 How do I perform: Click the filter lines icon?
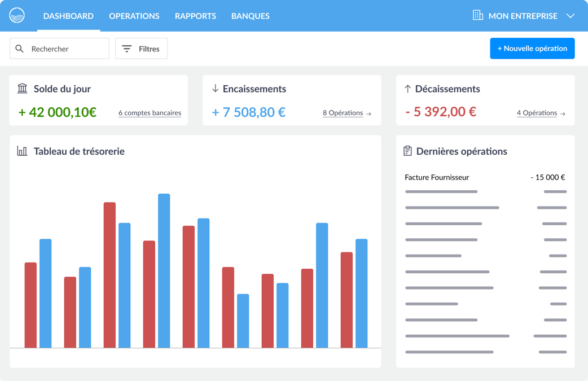[x=127, y=49]
